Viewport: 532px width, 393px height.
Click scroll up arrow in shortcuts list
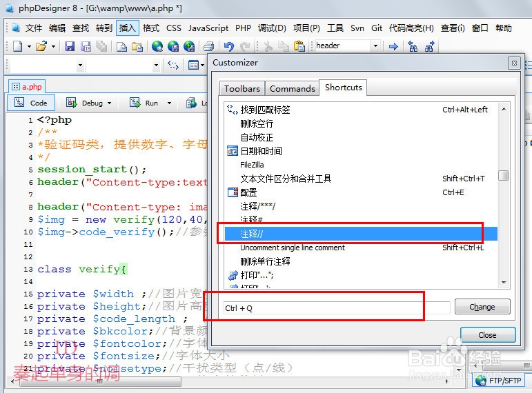click(504, 109)
